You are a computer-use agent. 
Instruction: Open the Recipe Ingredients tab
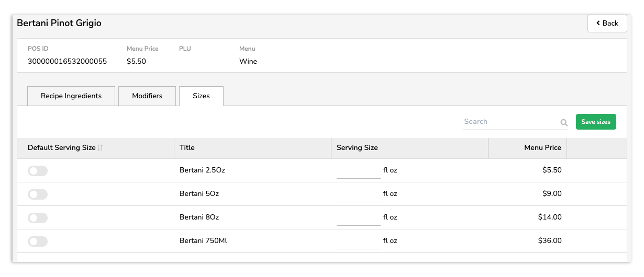[x=71, y=96]
